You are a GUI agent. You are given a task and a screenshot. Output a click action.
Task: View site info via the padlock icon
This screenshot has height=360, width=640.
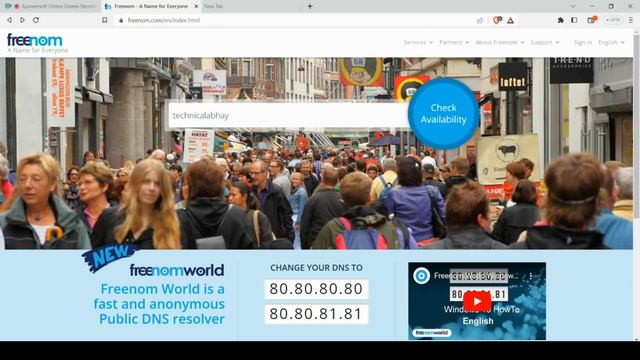tap(121, 20)
